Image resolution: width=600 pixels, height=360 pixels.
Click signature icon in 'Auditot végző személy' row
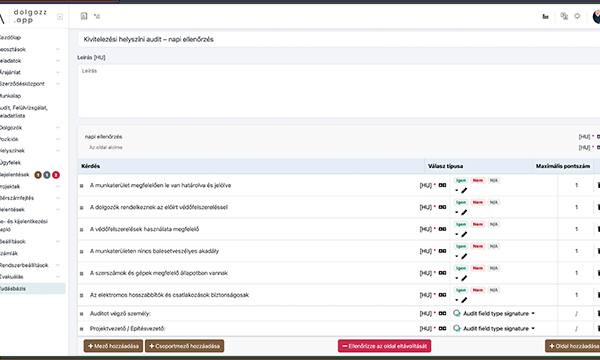point(457,313)
